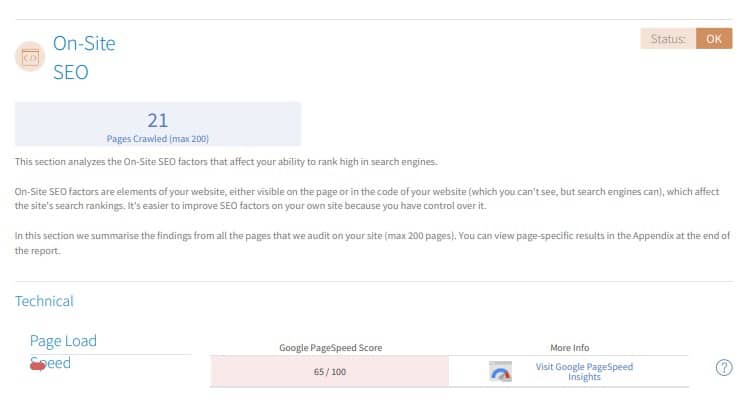This screenshot has height=402, width=756.
Task: Click Google PageSpeed Score column header
Action: pyautogui.click(x=331, y=348)
